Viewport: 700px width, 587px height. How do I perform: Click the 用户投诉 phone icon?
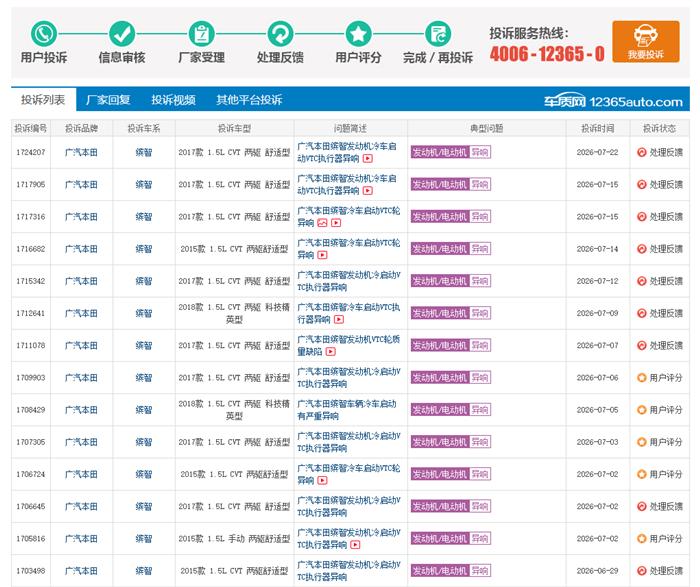pos(44,34)
